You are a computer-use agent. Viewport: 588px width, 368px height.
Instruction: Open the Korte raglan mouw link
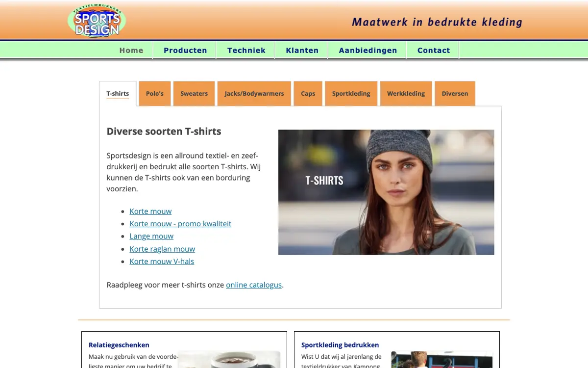pyautogui.click(x=162, y=249)
